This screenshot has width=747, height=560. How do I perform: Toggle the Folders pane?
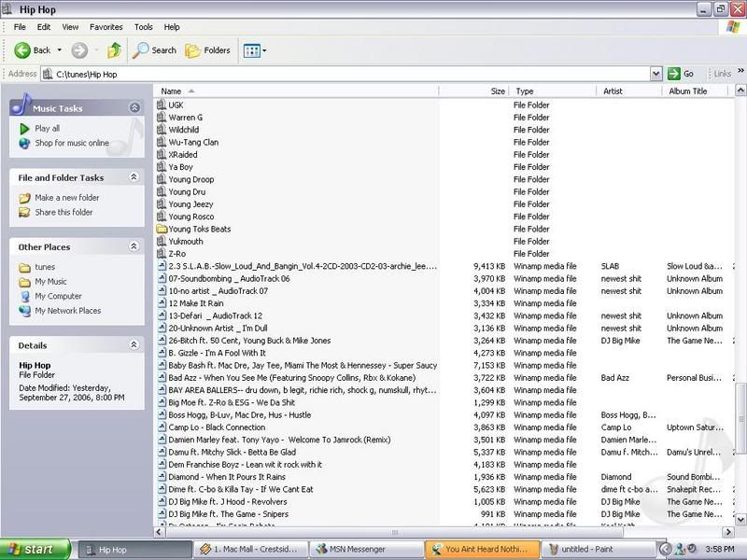pos(207,50)
